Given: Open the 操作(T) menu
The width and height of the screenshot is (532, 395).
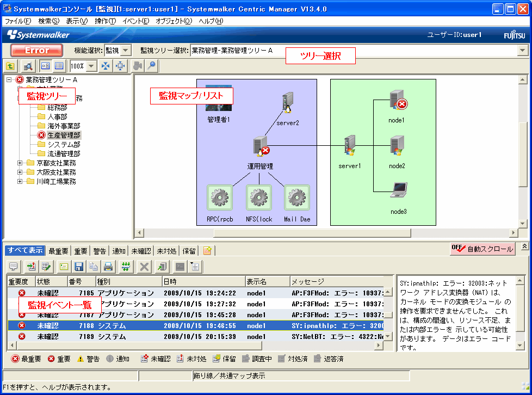Looking at the screenshot, I should [x=105, y=21].
